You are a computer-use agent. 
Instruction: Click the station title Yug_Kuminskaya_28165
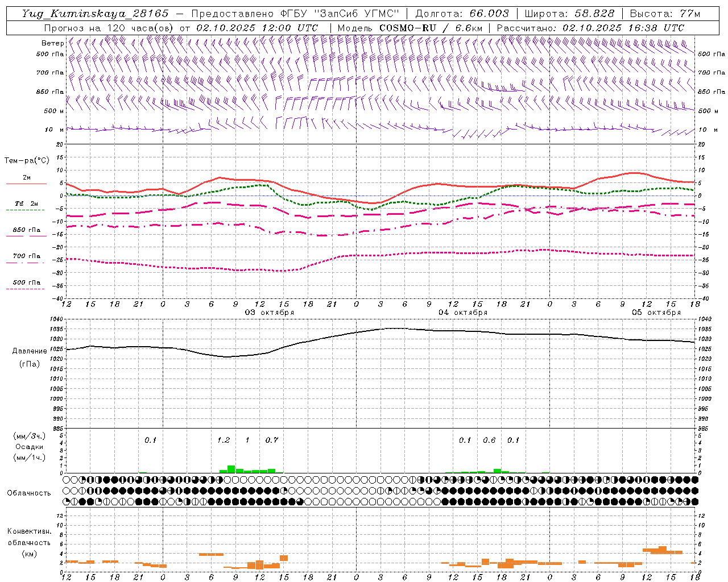[96, 14]
